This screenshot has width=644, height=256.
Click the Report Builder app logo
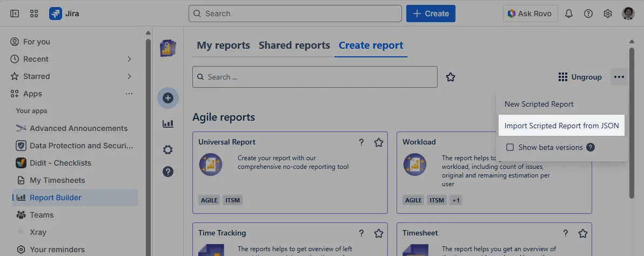[x=168, y=48]
